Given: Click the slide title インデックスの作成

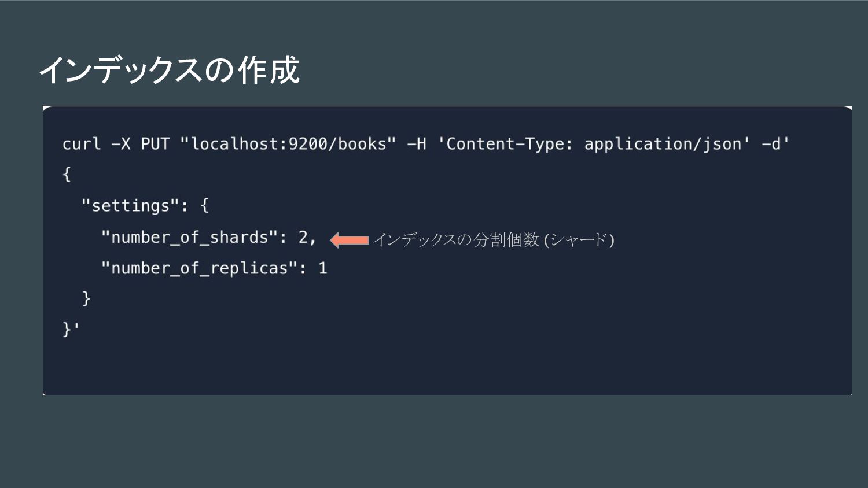Looking at the screenshot, I should tap(169, 70).
